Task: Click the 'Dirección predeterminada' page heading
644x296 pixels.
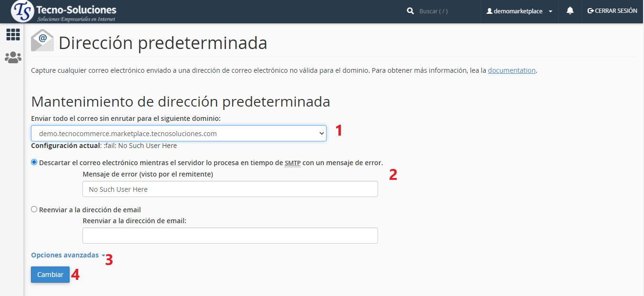Action: [163, 43]
